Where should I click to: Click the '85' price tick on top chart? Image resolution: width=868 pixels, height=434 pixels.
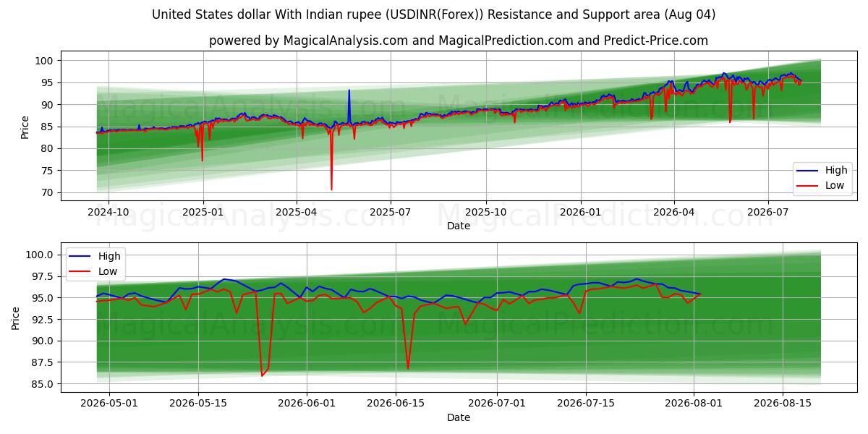point(48,127)
